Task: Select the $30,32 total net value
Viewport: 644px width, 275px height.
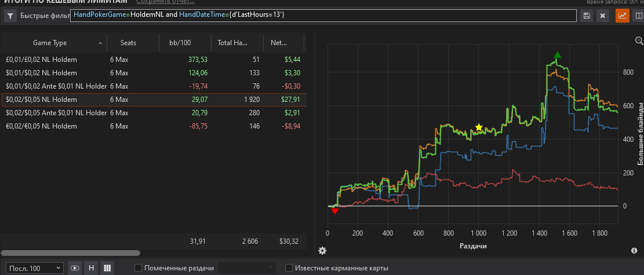Action: pos(290,241)
